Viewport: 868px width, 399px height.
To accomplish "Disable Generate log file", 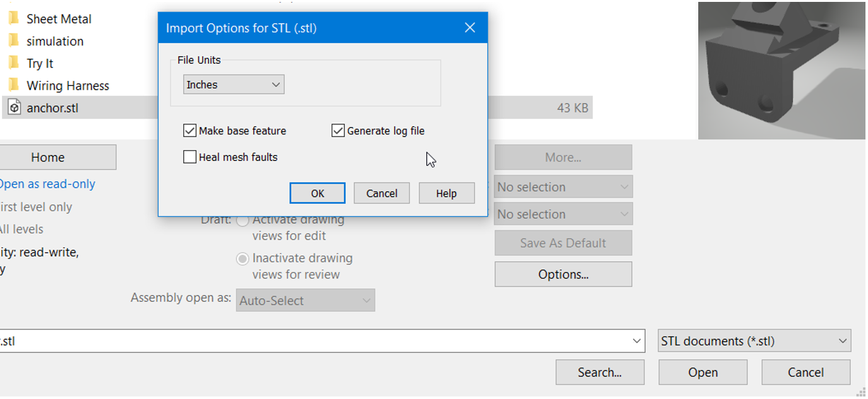I will coord(337,130).
